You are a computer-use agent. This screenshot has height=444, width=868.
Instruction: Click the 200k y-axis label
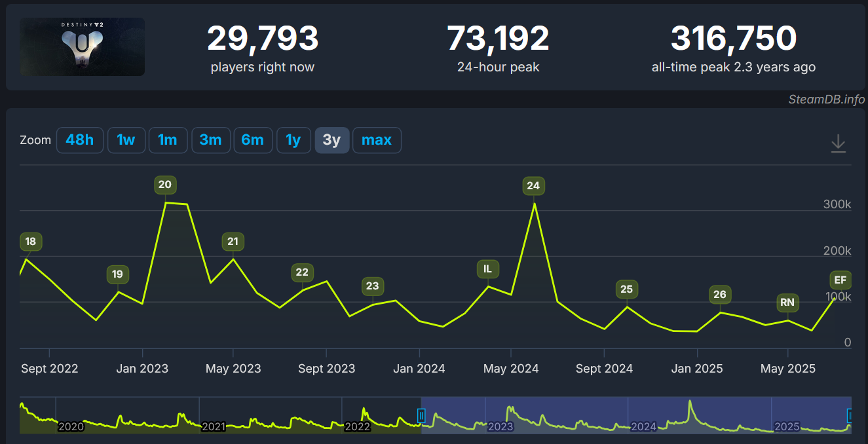click(x=837, y=251)
